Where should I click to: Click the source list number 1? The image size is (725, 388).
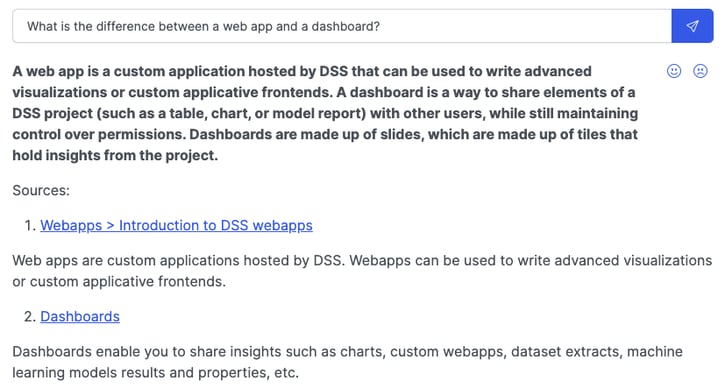click(30, 225)
